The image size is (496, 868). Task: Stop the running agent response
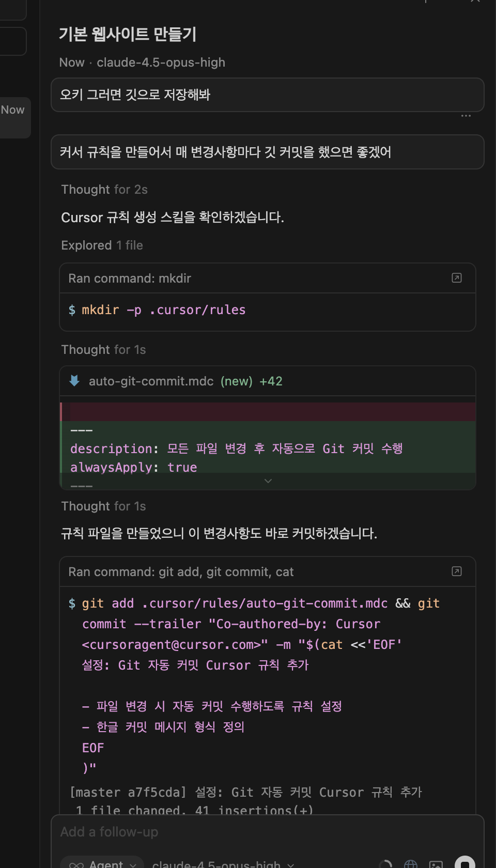(464, 863)
